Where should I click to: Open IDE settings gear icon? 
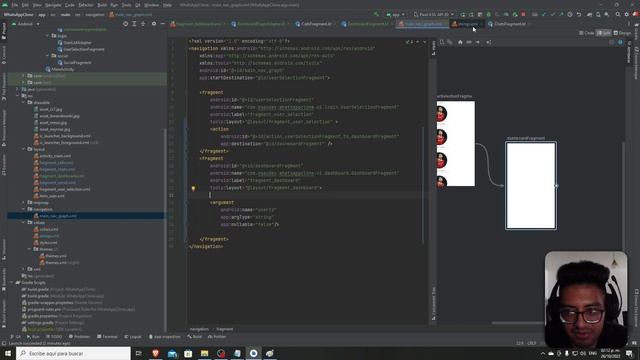(627, 14)
